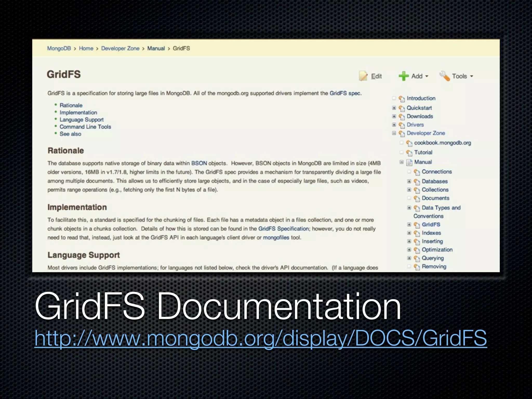Viewport: 532px width, 399px height.
Task: Go to MongoDB in the breadcrumb
Action: [59, 48]
